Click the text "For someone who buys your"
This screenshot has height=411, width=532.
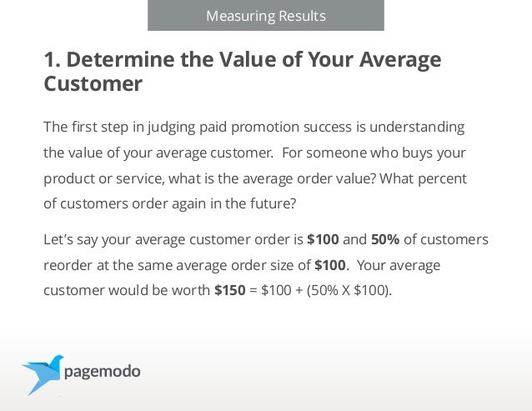coord(374,153)
